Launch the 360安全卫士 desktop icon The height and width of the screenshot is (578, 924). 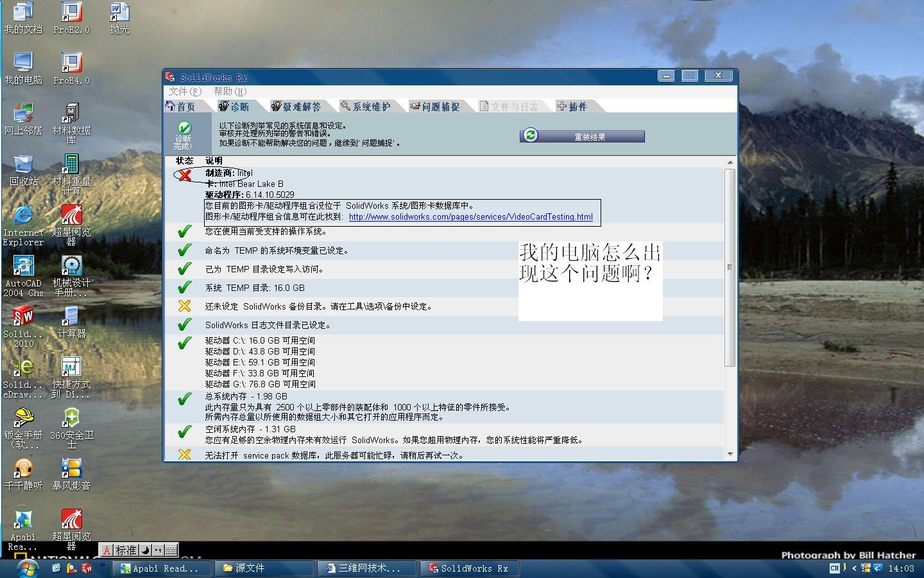[x=71, y=428]
